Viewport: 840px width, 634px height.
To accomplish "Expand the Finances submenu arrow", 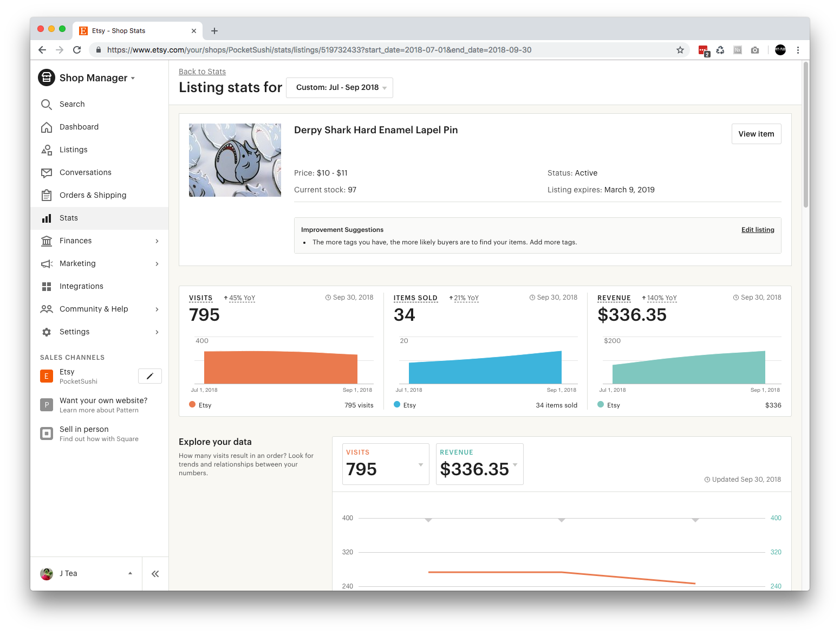I will (x=157, y=241).
